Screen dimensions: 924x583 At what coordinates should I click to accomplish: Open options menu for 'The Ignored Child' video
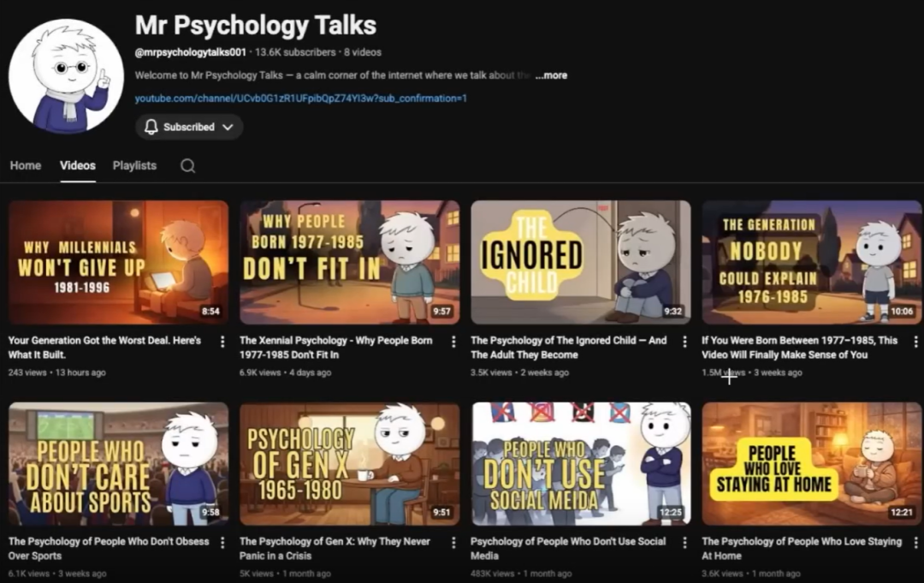click(684, 342)
